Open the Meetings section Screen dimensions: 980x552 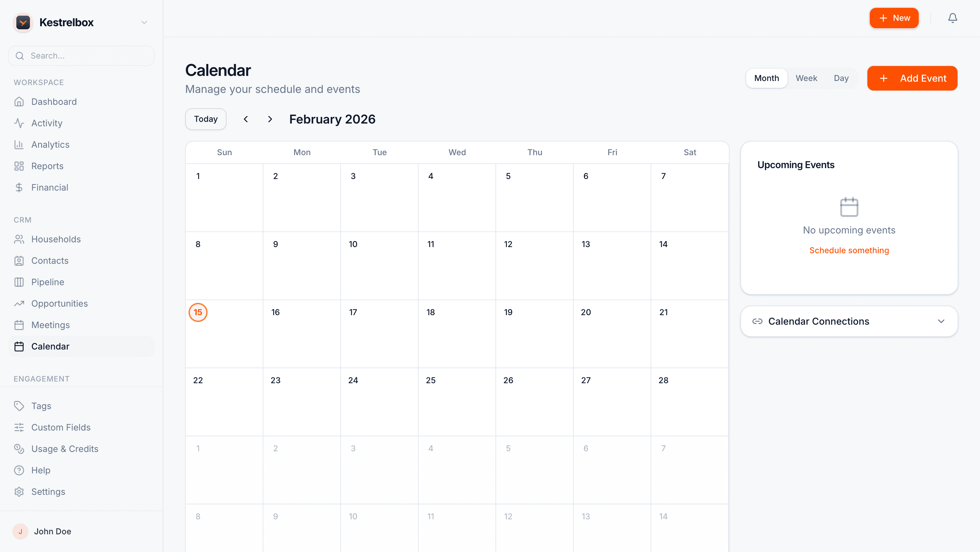click(x=50, y=325)
